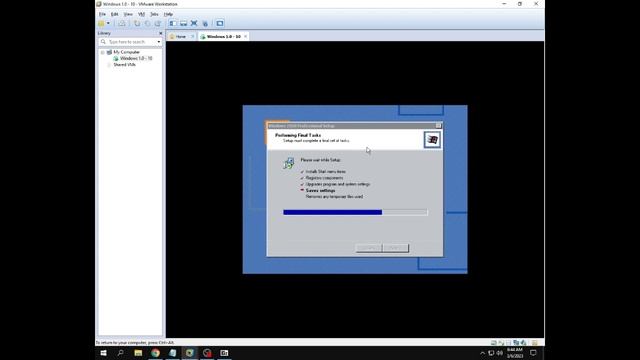This screenshot has width=640, height=360.
Task: Collapse the My Computer tree node
Action: [x=102, y=52]
